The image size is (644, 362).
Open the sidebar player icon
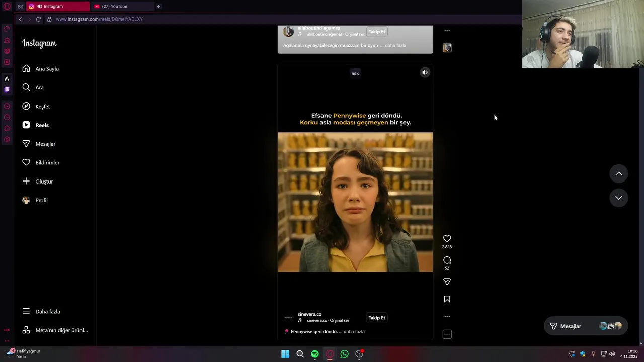[7, 106]
